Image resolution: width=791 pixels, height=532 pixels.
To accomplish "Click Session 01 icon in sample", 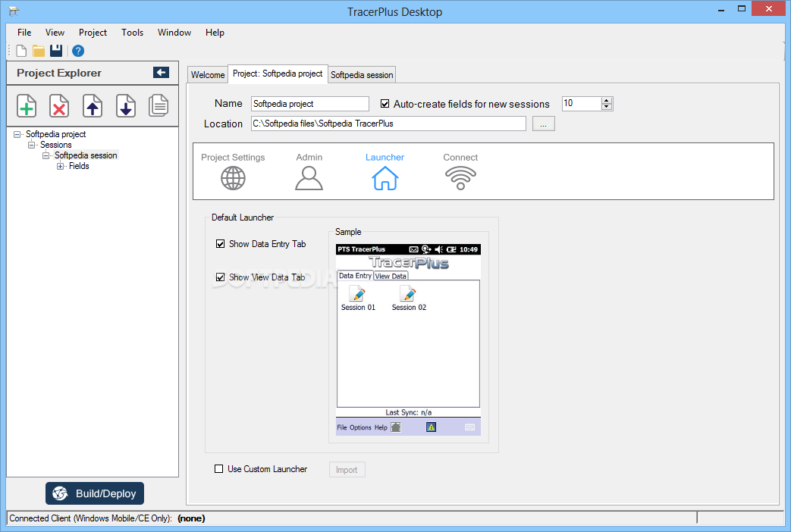I will 358,293.
